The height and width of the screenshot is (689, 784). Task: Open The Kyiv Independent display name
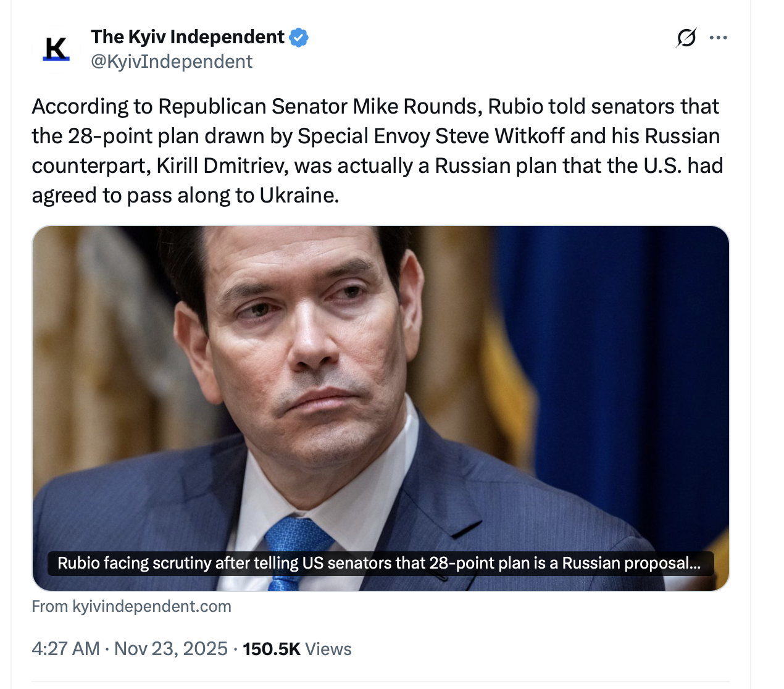point(187,37)
